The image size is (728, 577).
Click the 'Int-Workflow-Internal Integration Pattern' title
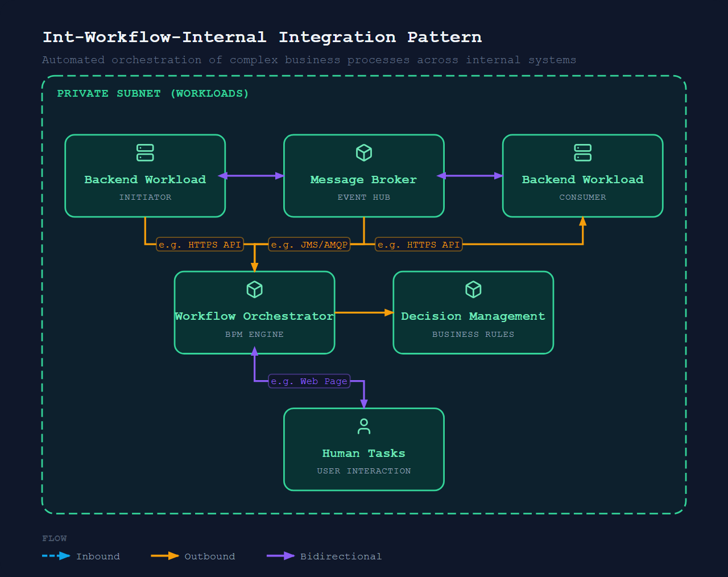tap(262, 37)
